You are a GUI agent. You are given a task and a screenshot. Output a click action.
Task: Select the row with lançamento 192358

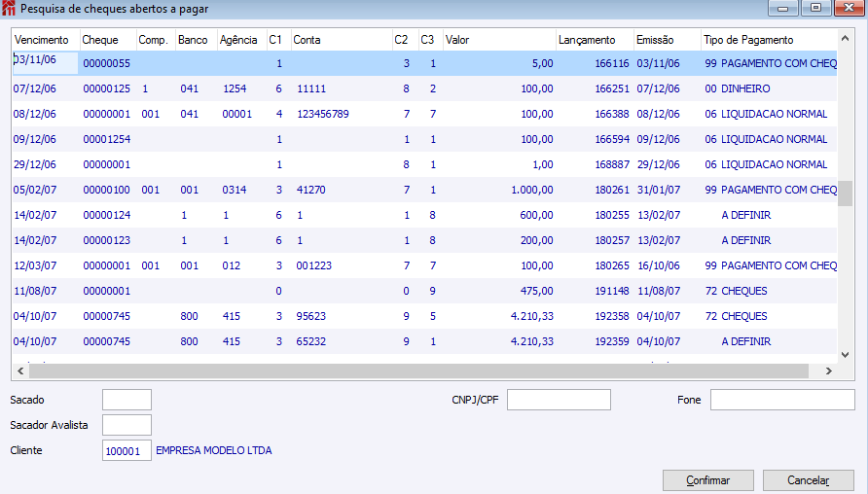(424, 316)
